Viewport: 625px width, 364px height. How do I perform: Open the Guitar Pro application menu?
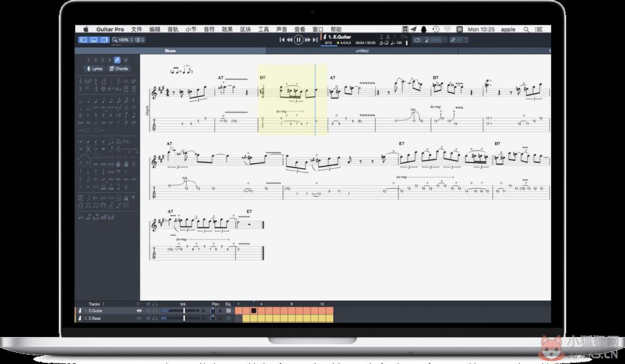point(110,29)
